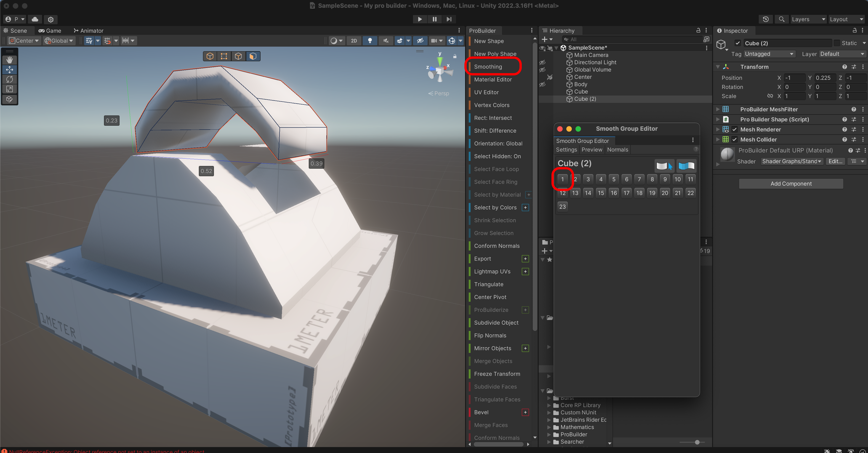Open the Unity global search magnifier
This screenshot has height=453, width=868.
point(781,19)
